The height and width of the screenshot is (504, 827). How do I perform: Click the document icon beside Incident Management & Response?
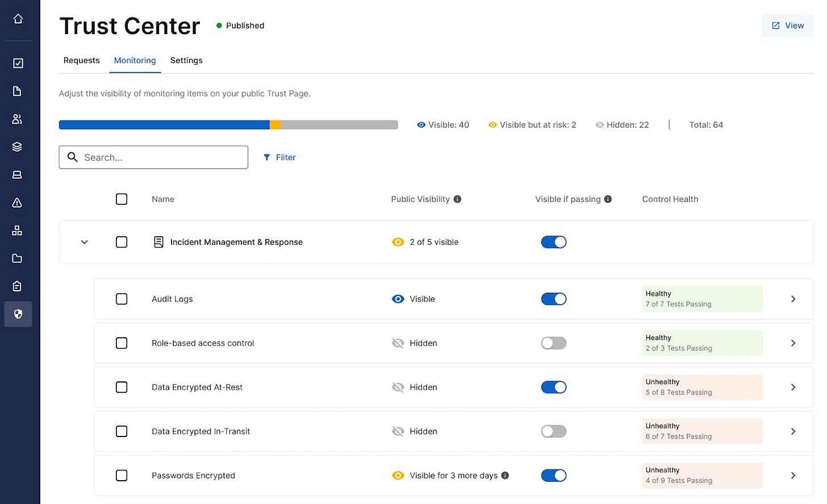point(159,242)
